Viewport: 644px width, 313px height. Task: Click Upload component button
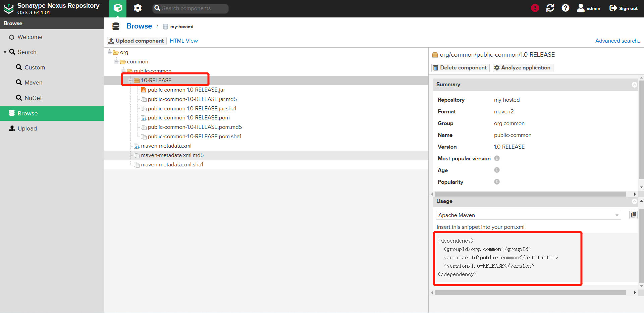(x=137, y=41)
